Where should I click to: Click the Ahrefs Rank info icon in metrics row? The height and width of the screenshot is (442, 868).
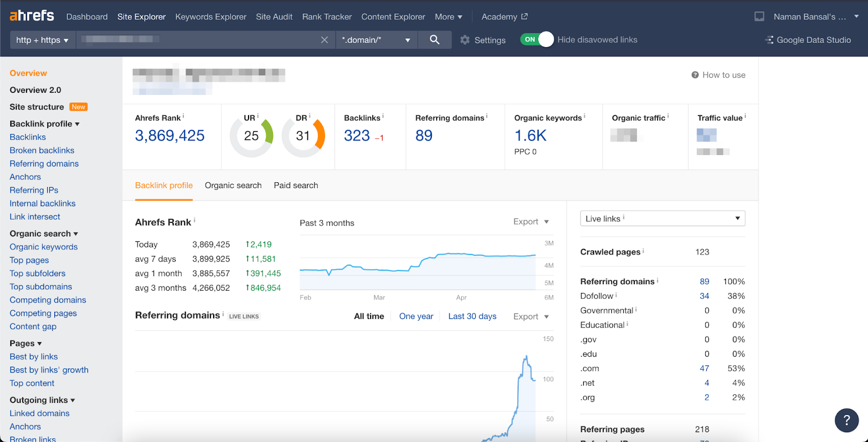[x=183, y=116]
